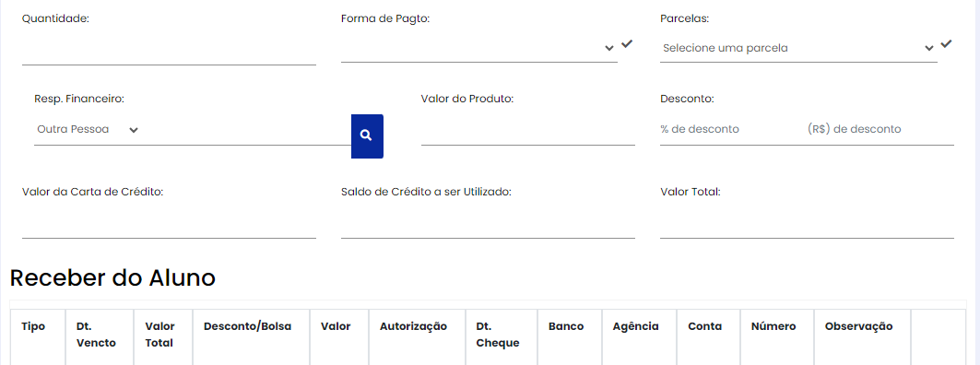Click the Autorização column header
The height and width of the screenshot is (365, 980).
(413, 326)
